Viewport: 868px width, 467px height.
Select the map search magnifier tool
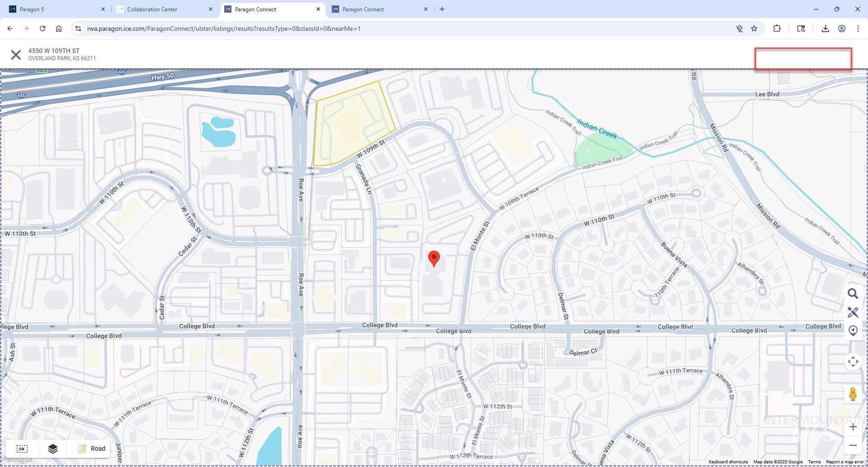pyautogui.click(x=853, y=294)
